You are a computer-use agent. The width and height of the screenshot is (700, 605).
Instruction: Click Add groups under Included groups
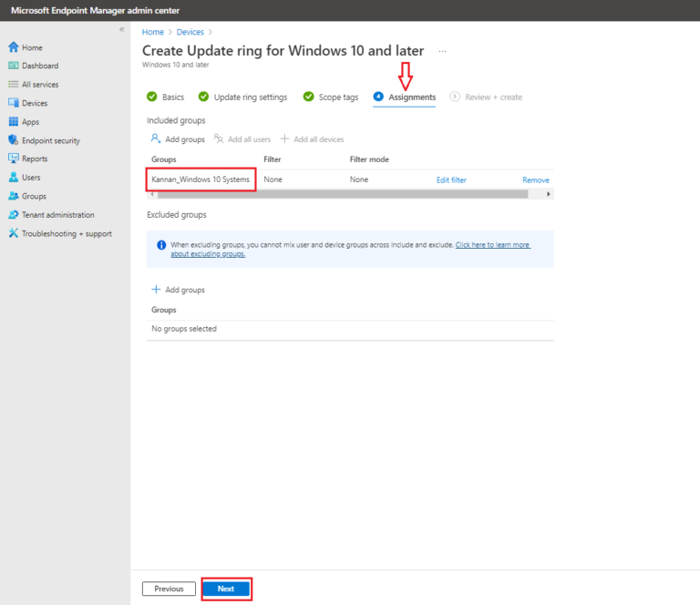point(179,139)
